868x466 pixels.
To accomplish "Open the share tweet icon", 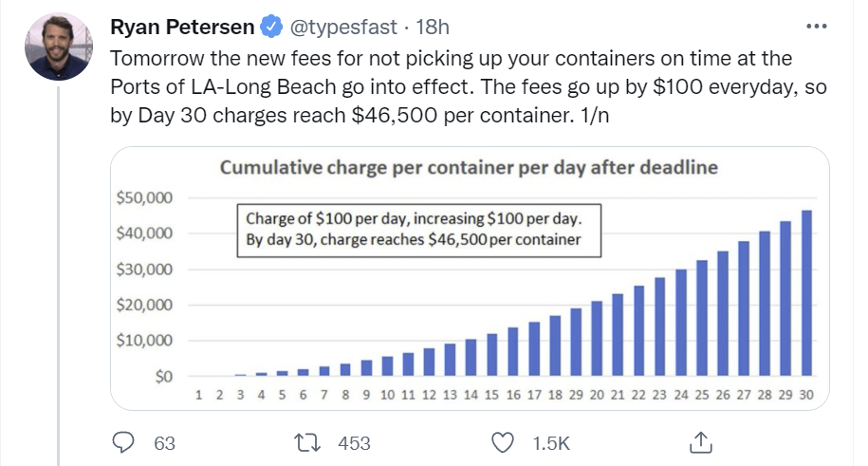I will point(700,442).
